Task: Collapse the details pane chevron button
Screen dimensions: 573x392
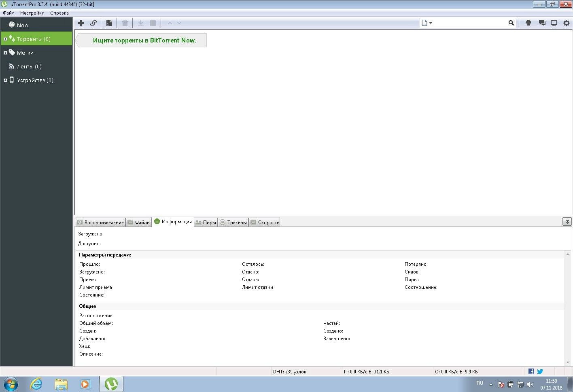Action: (567, 222)
